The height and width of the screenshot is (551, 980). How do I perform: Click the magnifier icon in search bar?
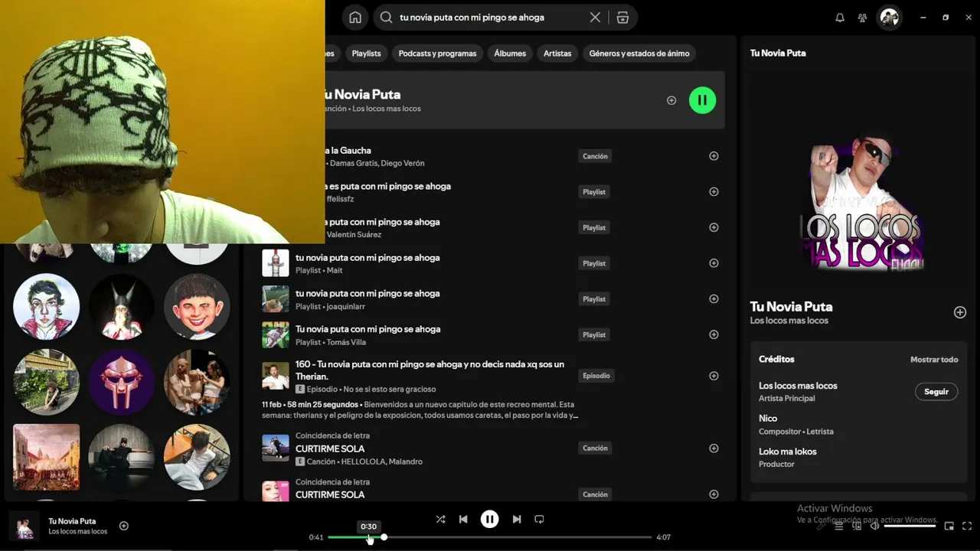(386, 18)
